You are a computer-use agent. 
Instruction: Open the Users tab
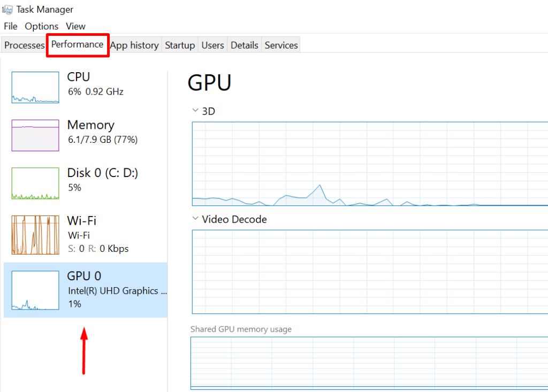point(212,45)
